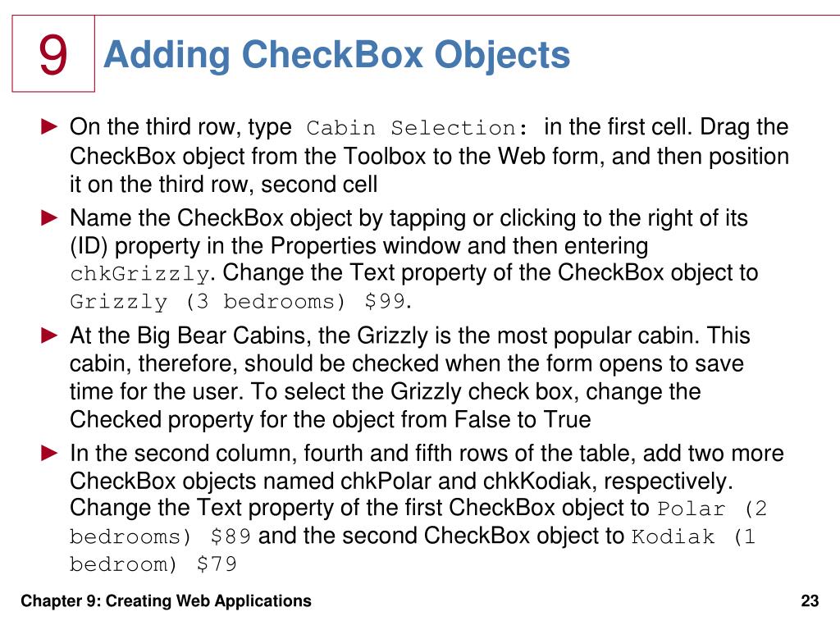Image resolution: width=840 pixels, height=630 pixels.
Task: Click the monospace text bedrooms) $89
Action: pyautogui.click(x=160, y=536)
